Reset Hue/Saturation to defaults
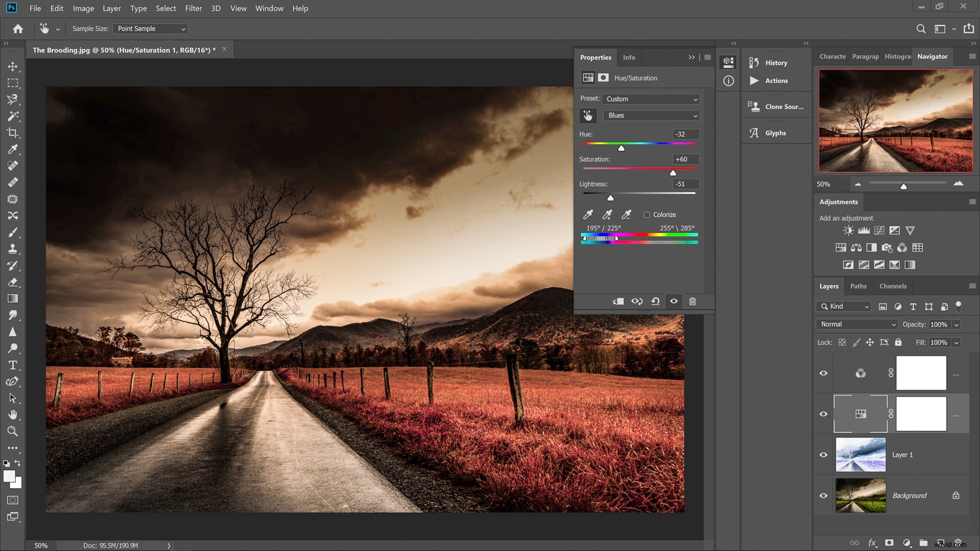The height and width of the screenshot is (551, 980). (656, 301)
